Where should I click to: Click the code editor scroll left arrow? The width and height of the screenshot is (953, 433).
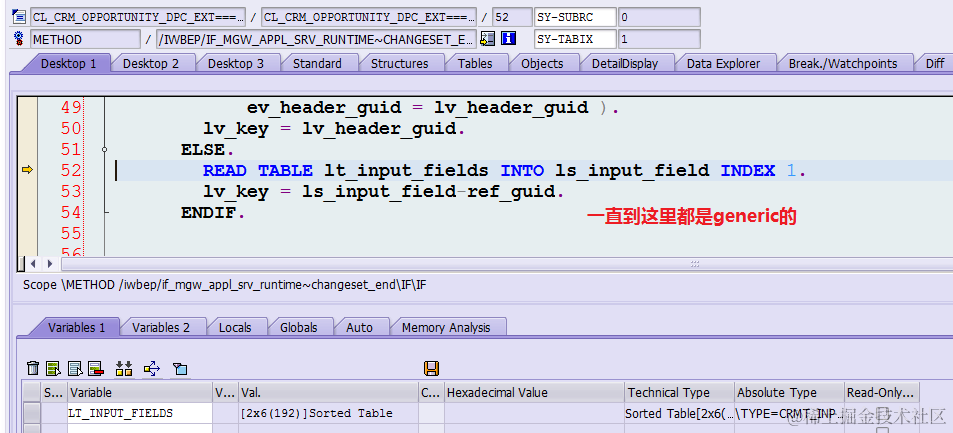pos(33,264)
